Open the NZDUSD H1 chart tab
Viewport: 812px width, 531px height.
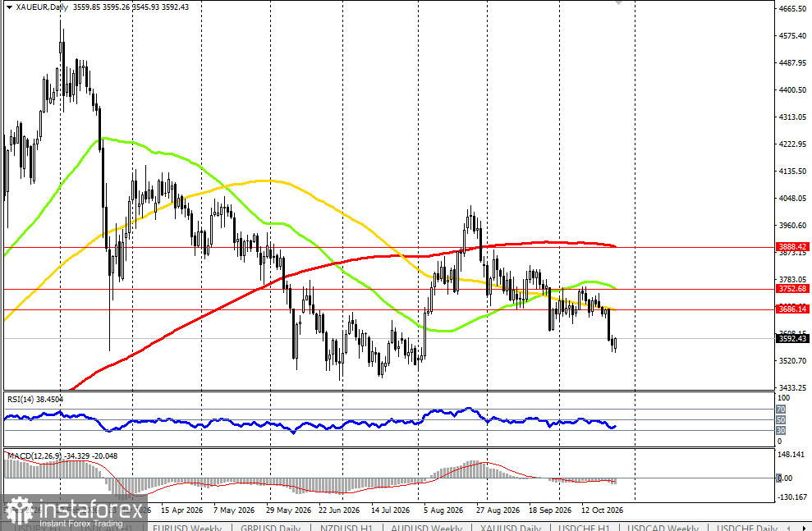pos(346,528)
